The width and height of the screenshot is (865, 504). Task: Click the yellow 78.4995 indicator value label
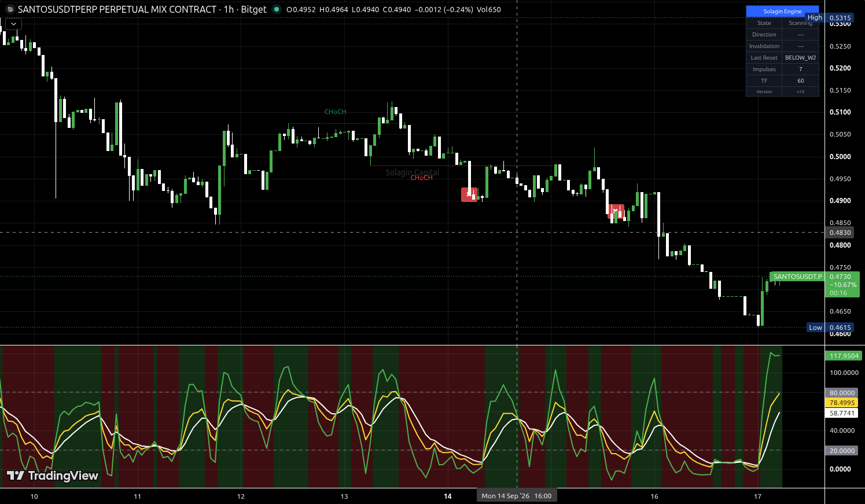coord(842,403)
